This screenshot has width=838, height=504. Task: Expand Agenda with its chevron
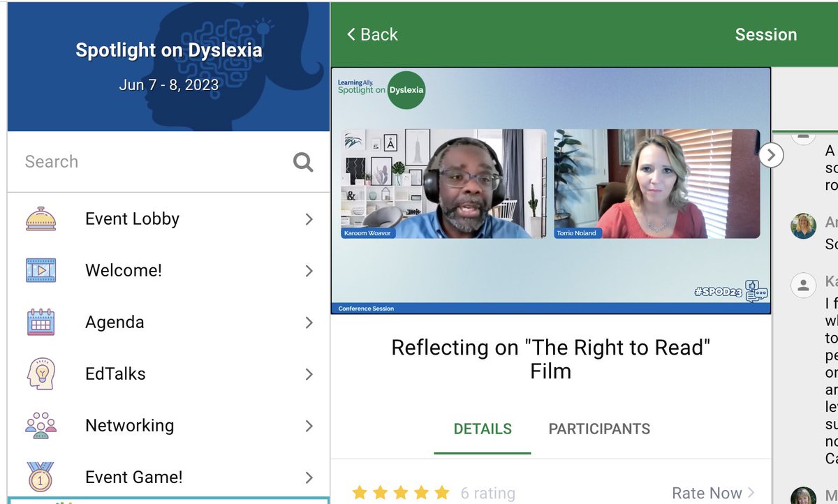(x=309, y=323)
